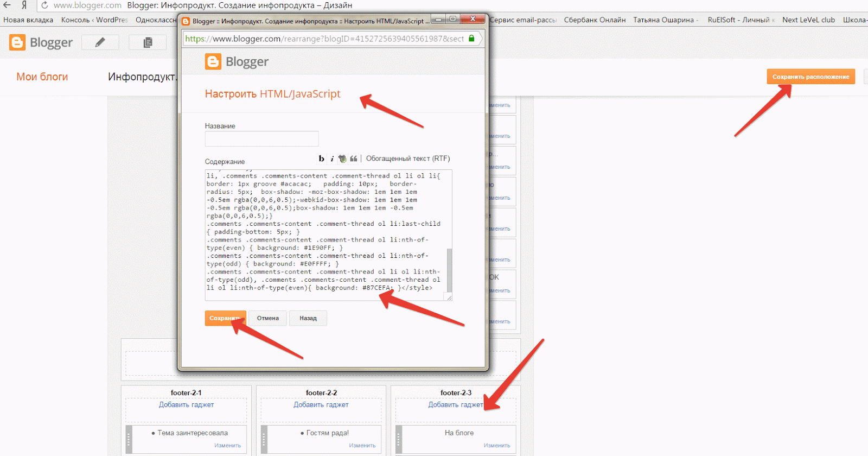This screenshot has height=456, width=868.
Task: Click the Italic formatting icon
Action: point(332,159)
